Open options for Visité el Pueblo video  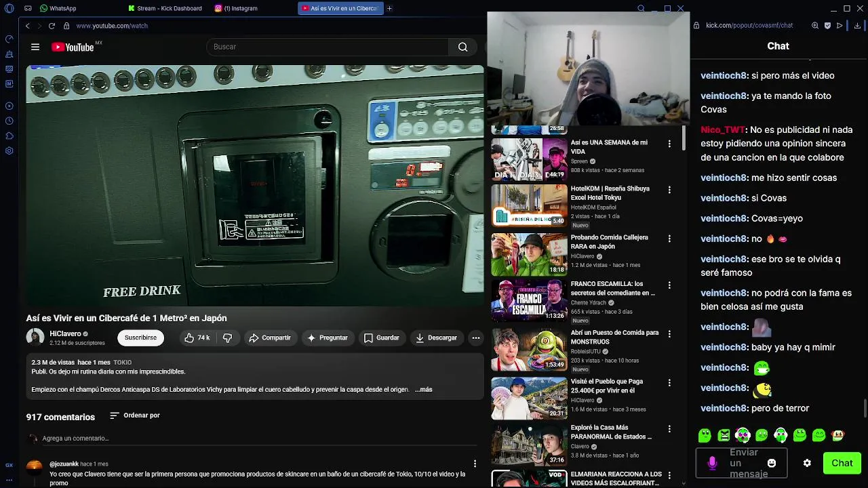(x=669, y=383)
